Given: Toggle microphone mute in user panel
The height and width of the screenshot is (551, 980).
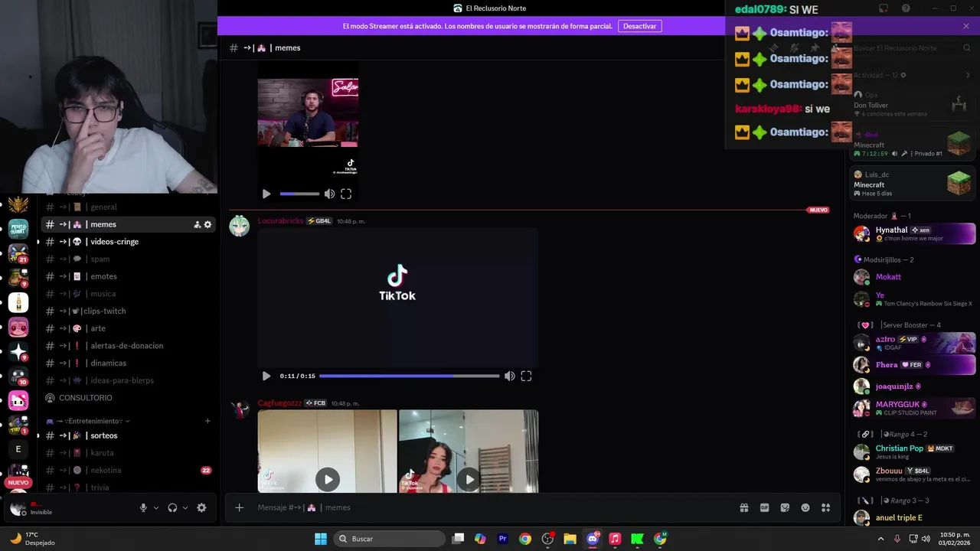Looking at the screenshot, I should [x=143, y=507].
